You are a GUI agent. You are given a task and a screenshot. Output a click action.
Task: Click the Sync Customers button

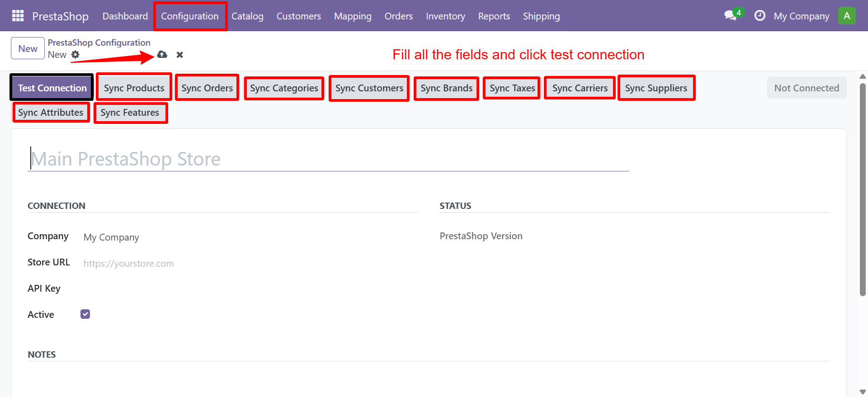click(369, 88)
